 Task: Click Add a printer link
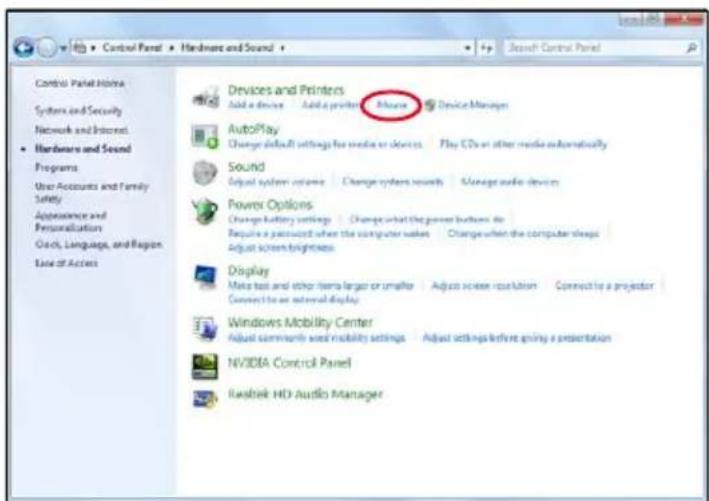(x=330, y=105)
